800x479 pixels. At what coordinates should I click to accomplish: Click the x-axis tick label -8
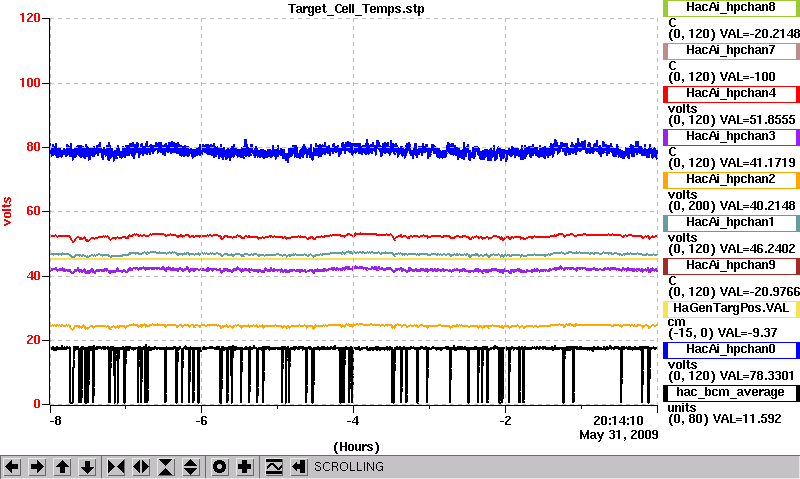tap(56, 421)
